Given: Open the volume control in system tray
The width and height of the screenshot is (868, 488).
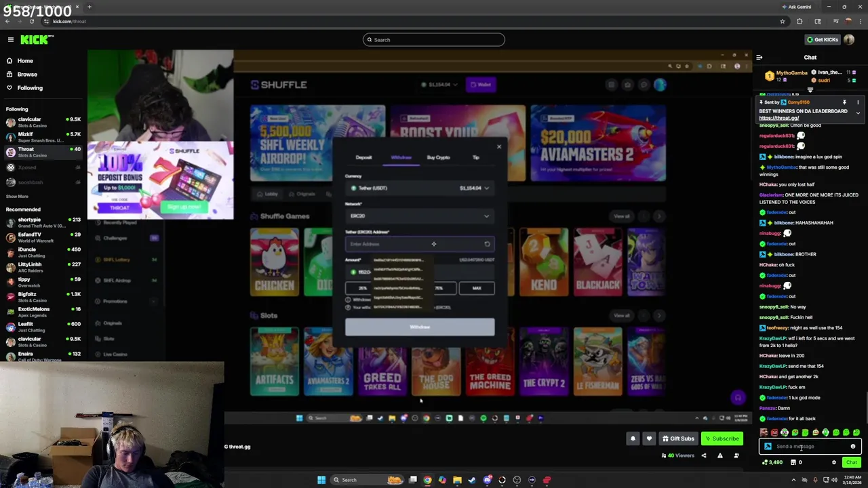Looking at the screenshot, I should pos(834,480).
